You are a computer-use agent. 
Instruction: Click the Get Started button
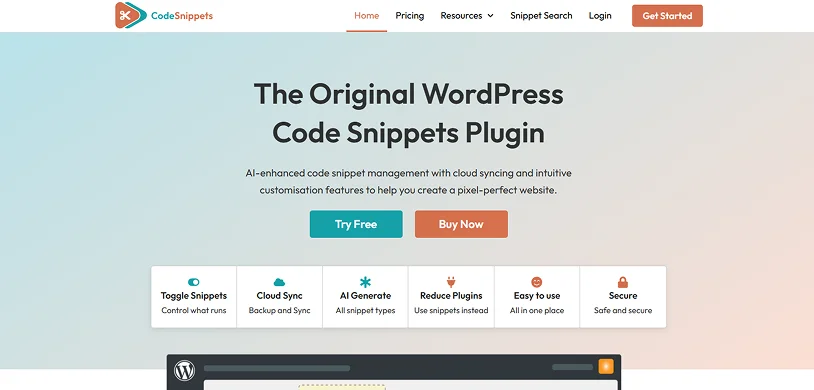coord(667,16)
